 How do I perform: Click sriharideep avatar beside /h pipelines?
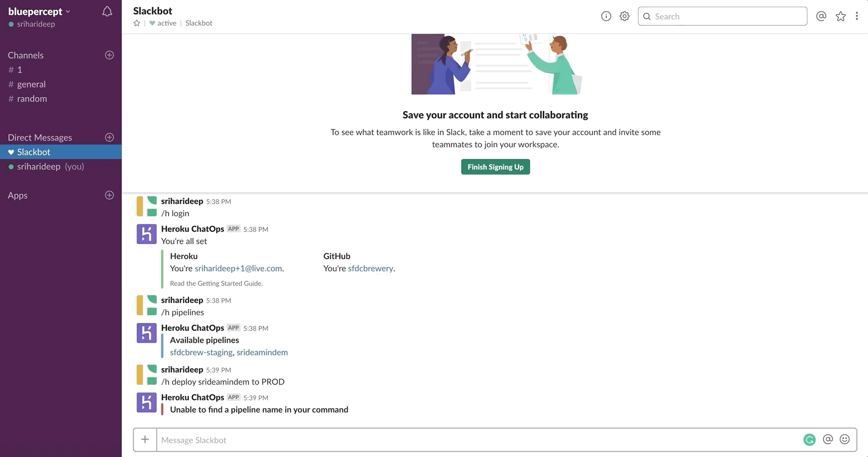click(x=147, y=305)
